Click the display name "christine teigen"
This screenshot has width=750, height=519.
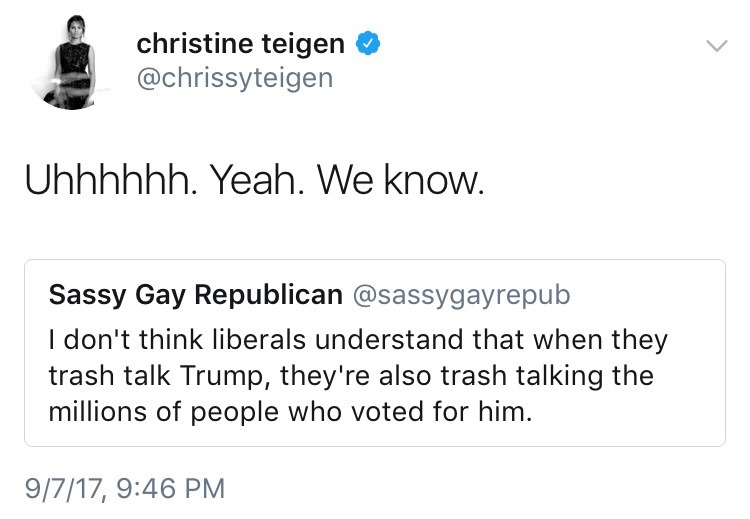(240, 44)
